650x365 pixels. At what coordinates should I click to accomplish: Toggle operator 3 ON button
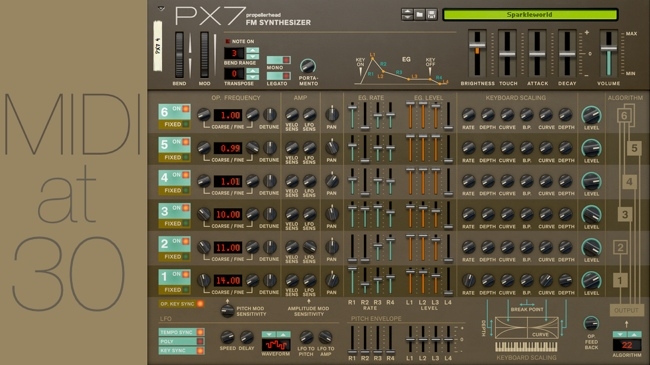(185, 208)
